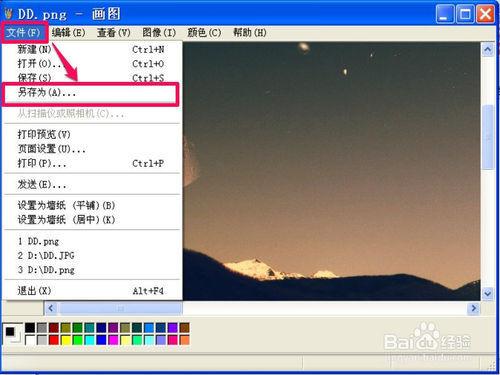Click the Paint app icon in title bar
The image size is (500, 375).
pos(8,14)
